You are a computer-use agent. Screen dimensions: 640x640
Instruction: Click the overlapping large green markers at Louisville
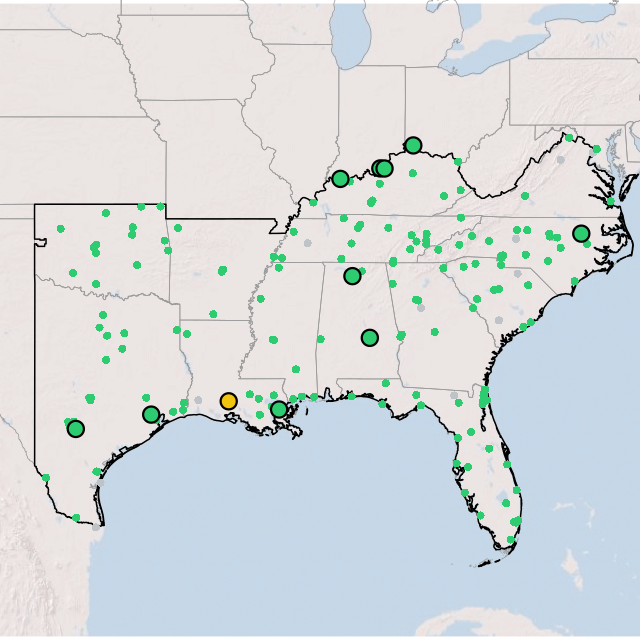point(382,168)
